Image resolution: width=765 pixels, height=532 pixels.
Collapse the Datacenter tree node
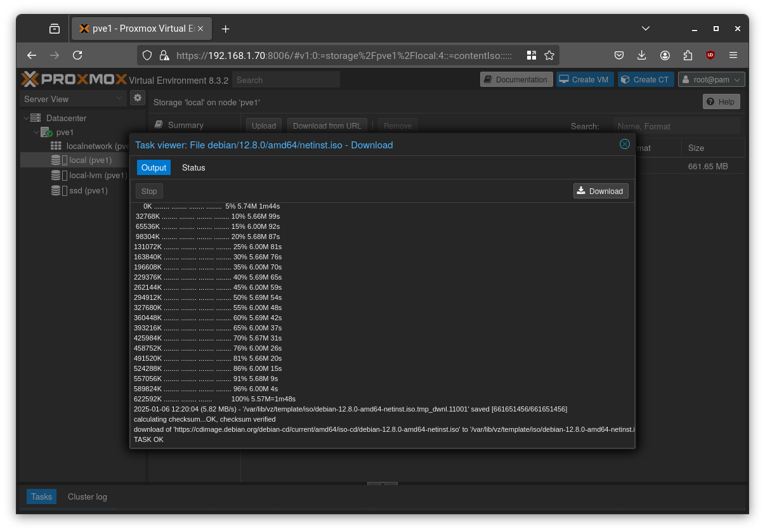[27, 118]
